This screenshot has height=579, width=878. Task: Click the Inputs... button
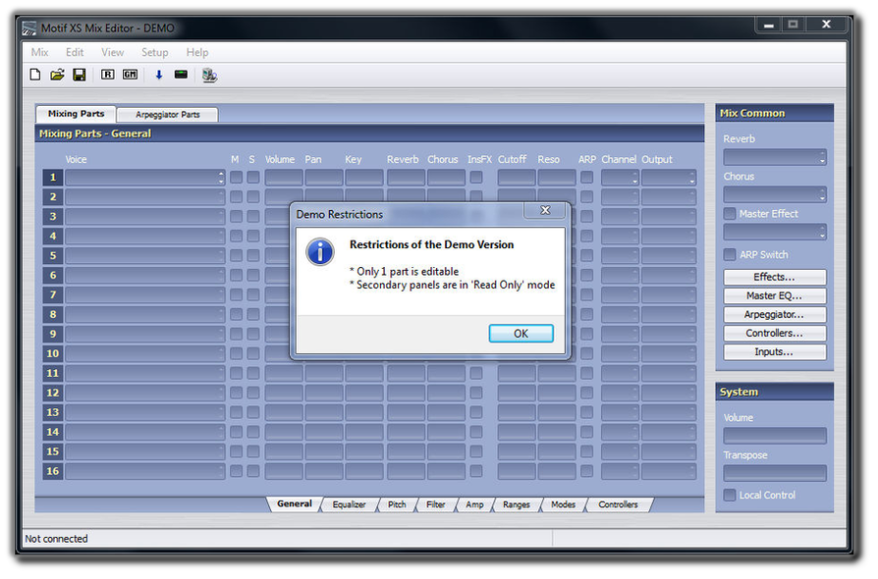(x=774, y=352)
